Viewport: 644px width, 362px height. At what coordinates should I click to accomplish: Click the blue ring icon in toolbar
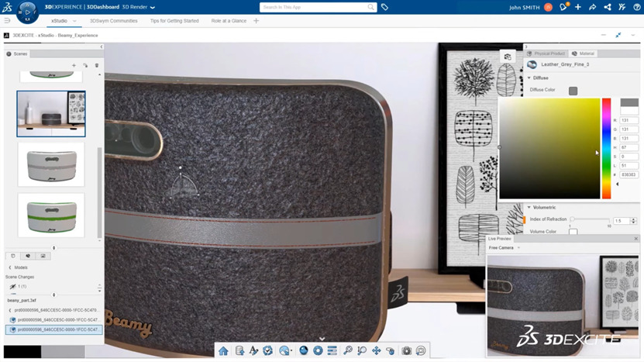click(318, 350)
